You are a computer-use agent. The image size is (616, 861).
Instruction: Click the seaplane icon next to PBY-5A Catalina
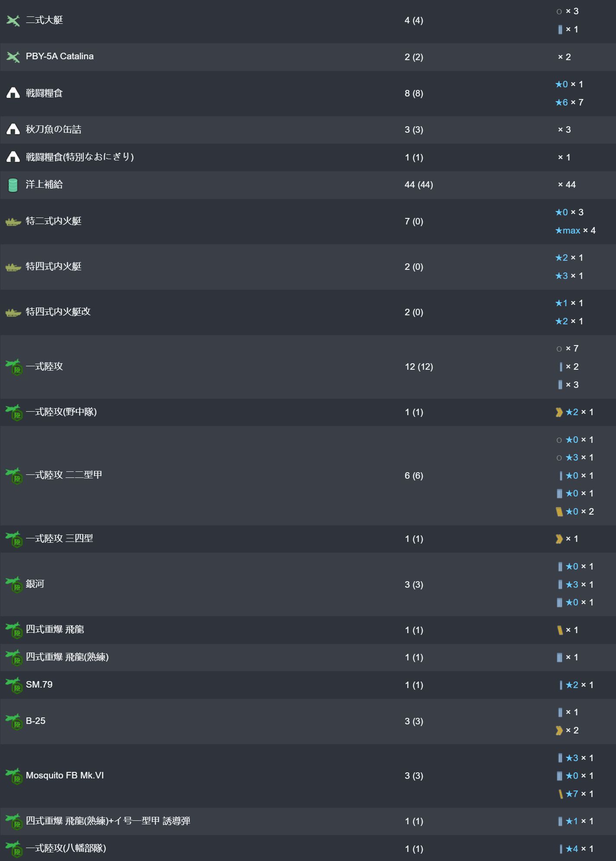tap(13, 57)
